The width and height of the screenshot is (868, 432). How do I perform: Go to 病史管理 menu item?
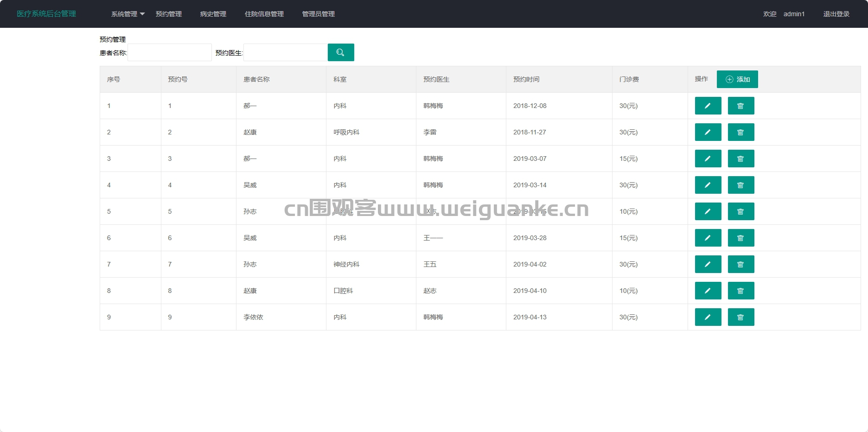tap(213, 14)
